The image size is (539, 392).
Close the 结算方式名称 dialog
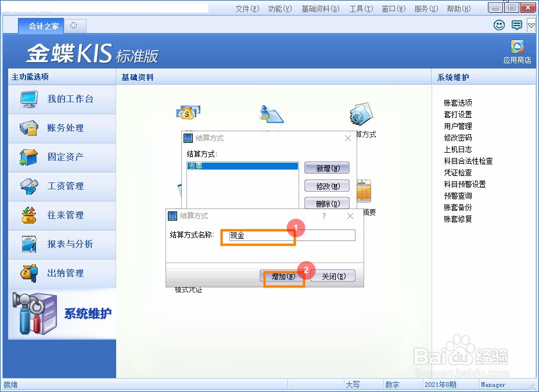[x=350, y=216]
